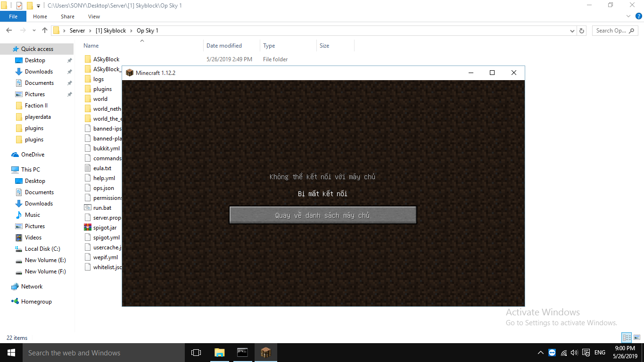Open playerdata folder in the navigation pane
This screenshot has height=362, width=644.
click(x=37, y=117)
